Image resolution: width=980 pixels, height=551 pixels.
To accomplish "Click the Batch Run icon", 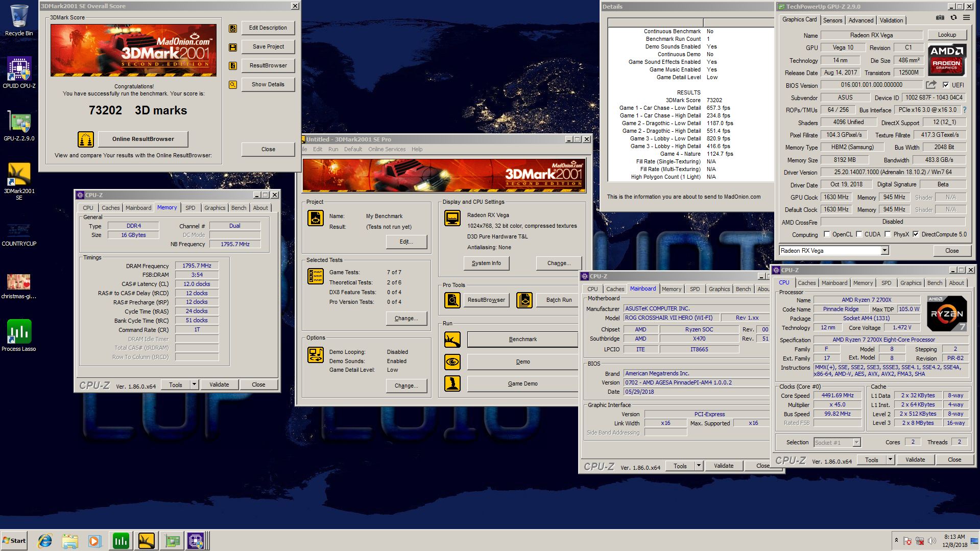I will (524, 300).
